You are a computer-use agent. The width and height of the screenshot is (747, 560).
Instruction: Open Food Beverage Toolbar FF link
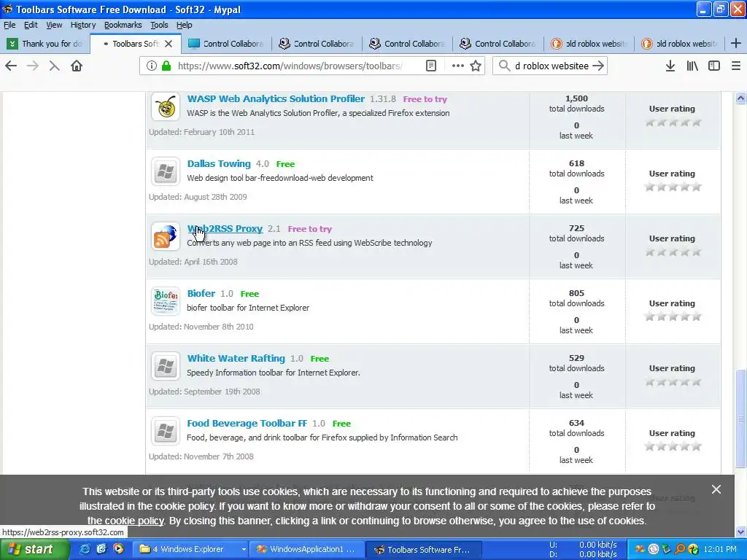click(247, 423)
